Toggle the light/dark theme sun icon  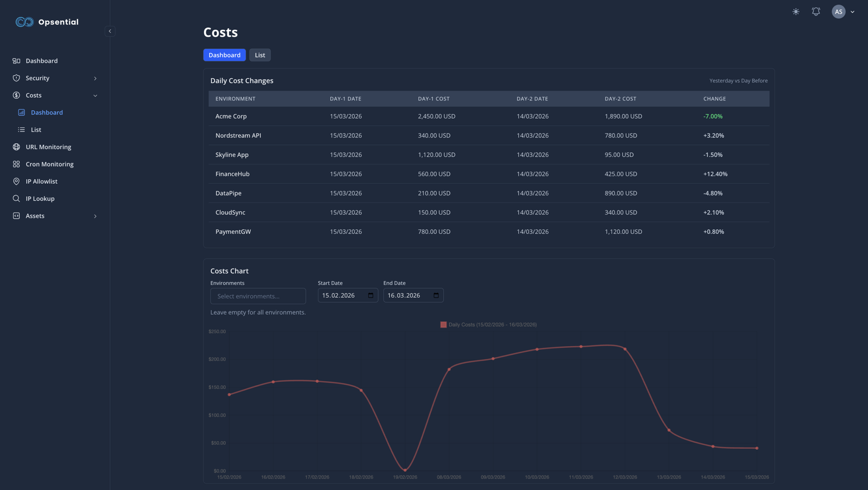(795, 11)
